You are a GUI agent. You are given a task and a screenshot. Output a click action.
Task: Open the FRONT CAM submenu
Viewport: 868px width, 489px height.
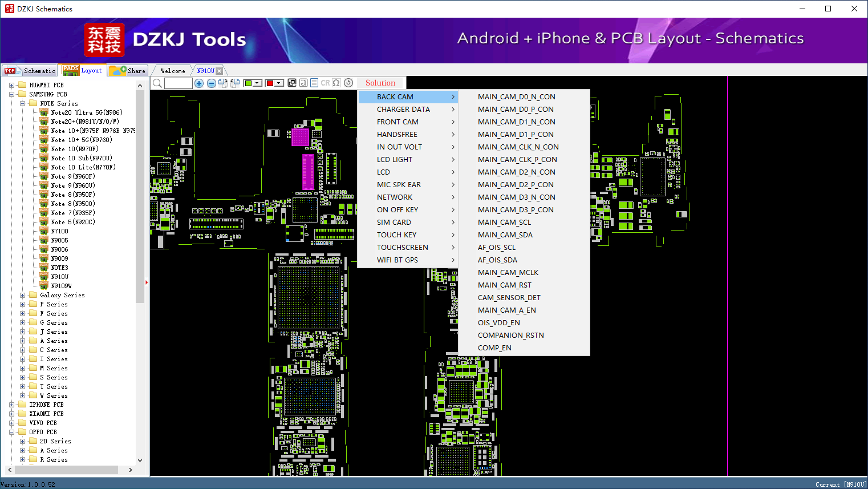pyautogui.click(x=408, y=122)
